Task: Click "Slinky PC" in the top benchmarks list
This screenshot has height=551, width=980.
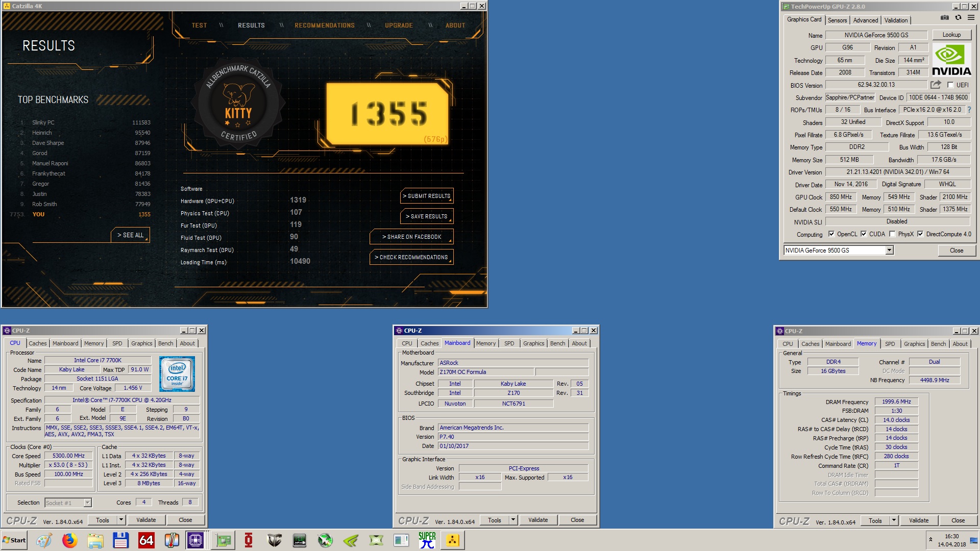Action: tap(43, 122)
